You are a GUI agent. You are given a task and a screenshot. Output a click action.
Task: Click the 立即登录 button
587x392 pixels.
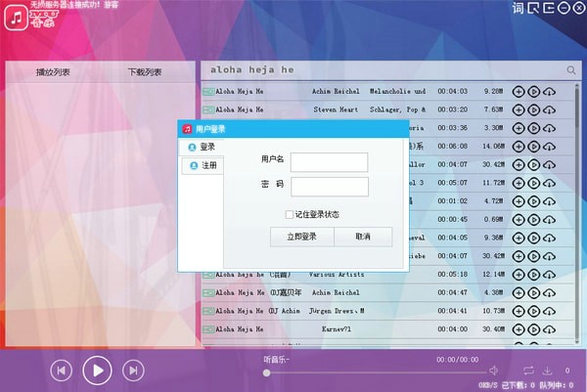(x=301, y=237)
